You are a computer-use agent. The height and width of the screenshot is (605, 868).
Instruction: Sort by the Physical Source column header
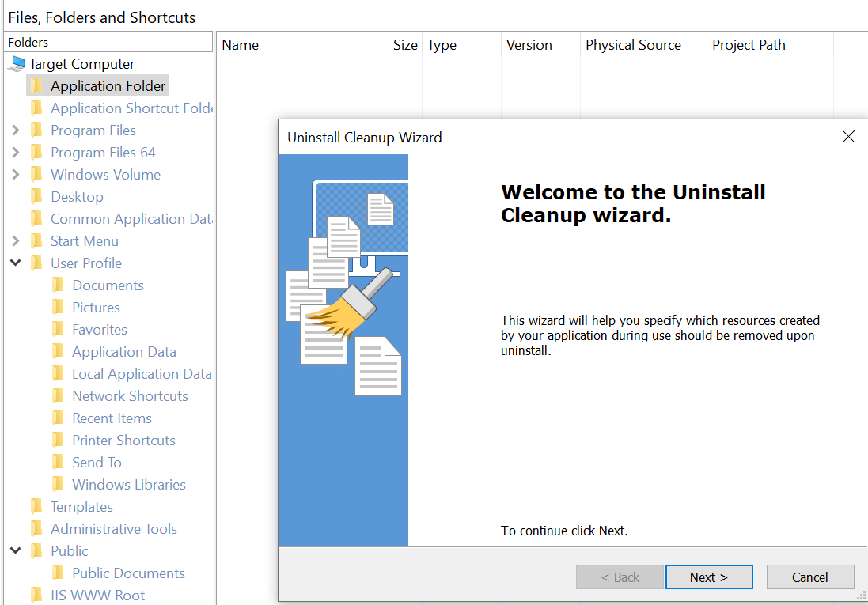pyautogui.click(x=633, y=45)
